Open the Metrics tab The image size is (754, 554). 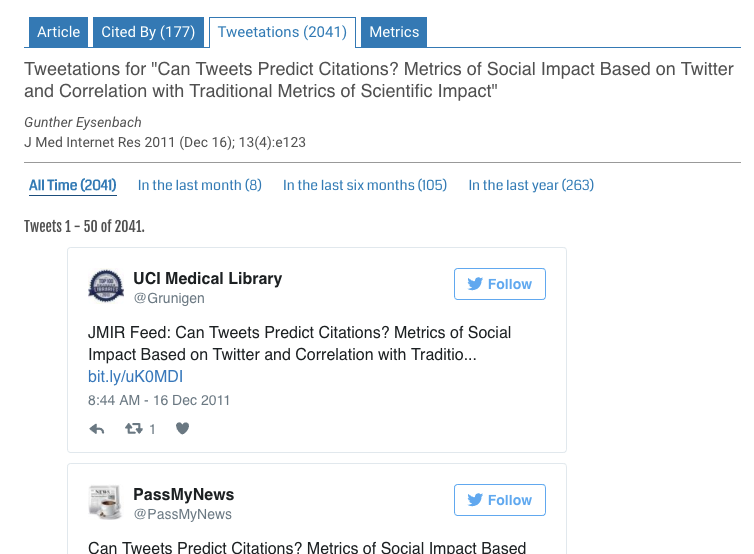click(x=394, y=32)
